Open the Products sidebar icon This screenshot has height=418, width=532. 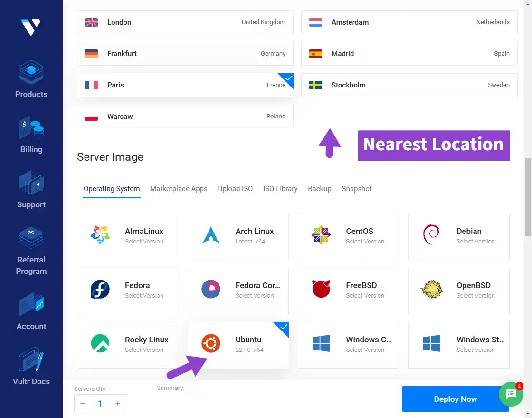point(31,72)
